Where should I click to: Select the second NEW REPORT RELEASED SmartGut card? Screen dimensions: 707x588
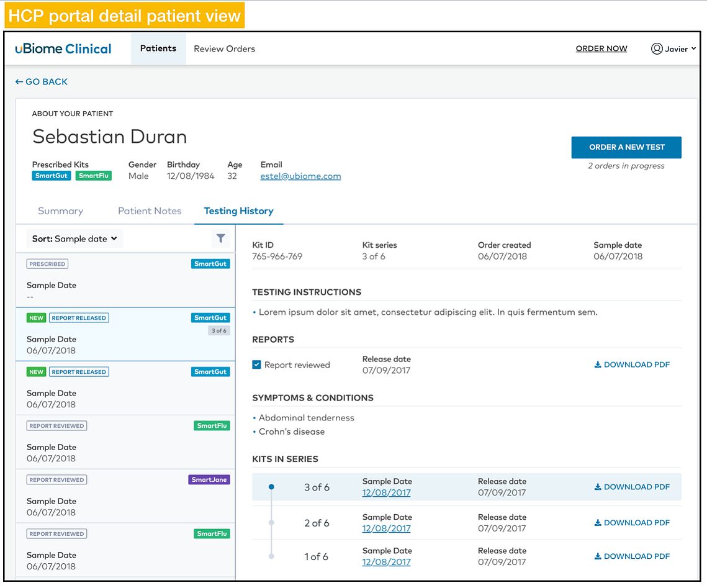point(125,388)
